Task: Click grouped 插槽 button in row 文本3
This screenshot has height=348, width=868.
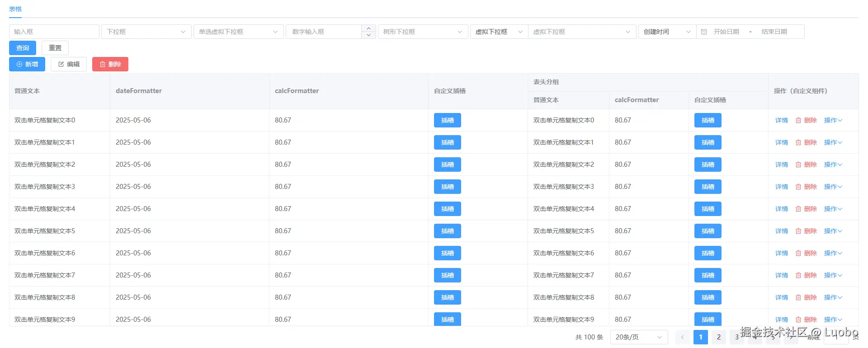Action: (708, 187)
